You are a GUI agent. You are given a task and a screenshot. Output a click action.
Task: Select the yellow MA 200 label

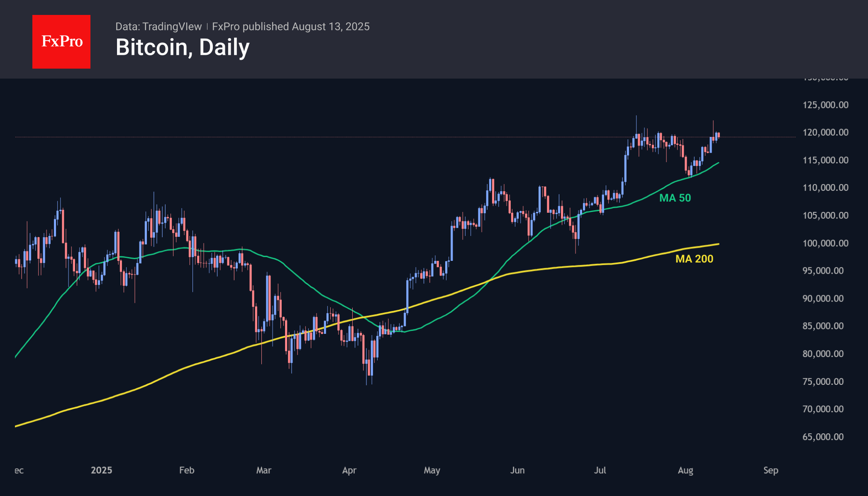click(x=694, y=259)
